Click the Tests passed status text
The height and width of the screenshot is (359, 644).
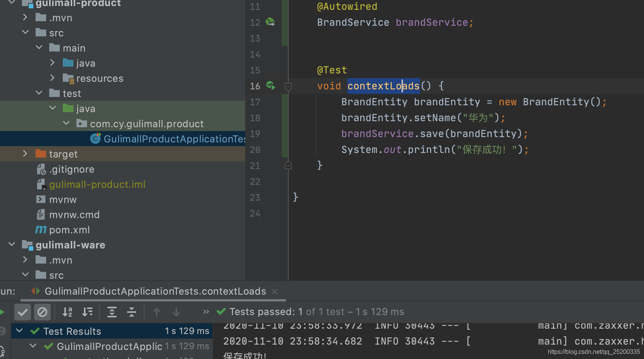point(317,312)
